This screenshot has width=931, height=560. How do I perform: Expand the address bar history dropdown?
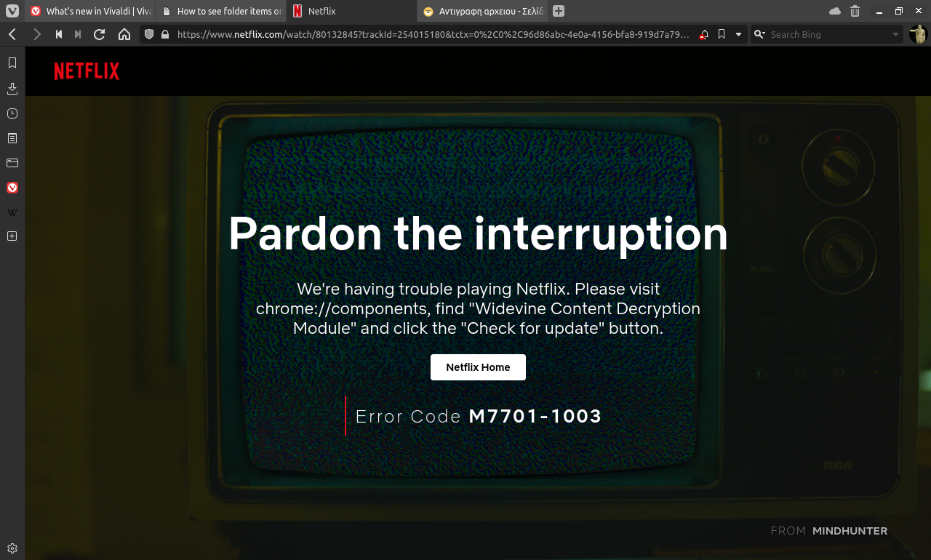[739, 34]
